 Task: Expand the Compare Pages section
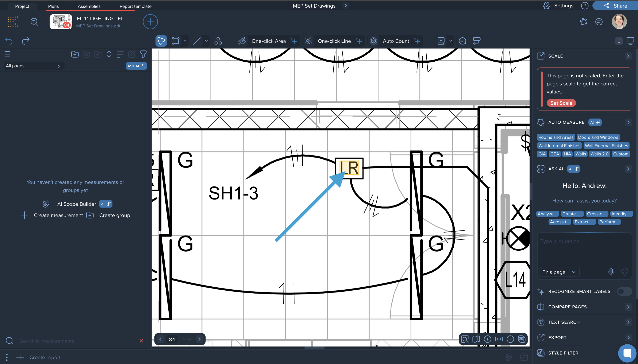tap(628, 307)
